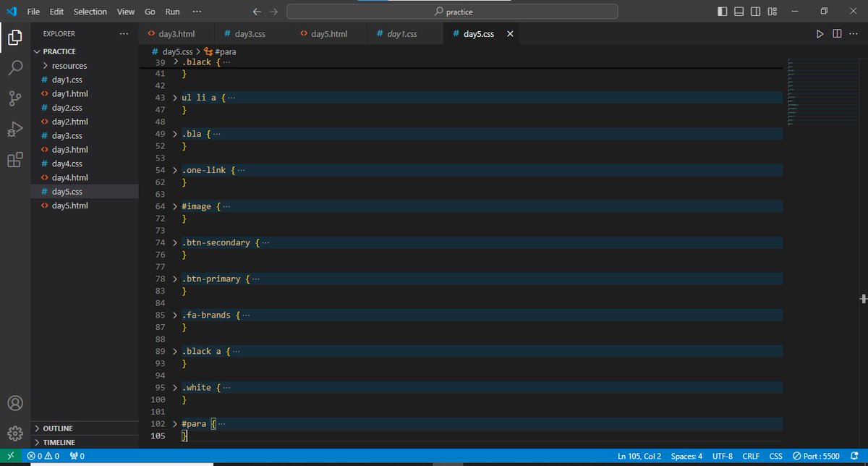This screenshot has width=868, height=466.
Task: Close the day5.css tab
Action: (510, 34)
